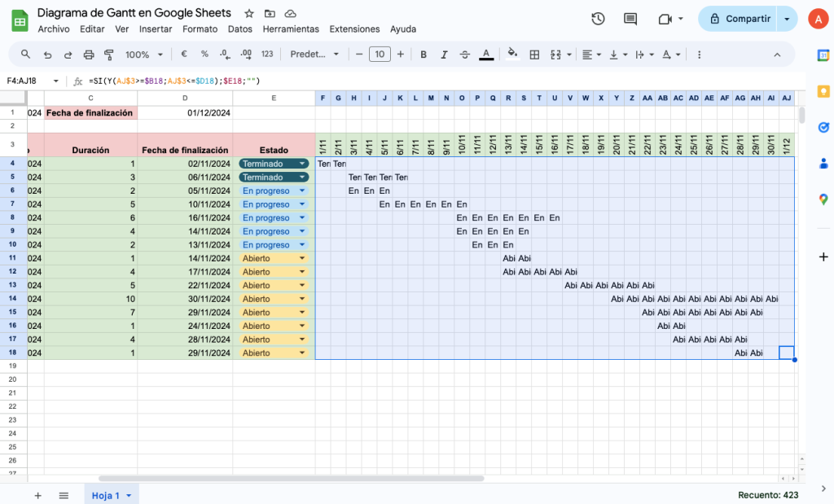This screenshot has height=504, width=834.
Task: Add a new sheet with the plus button
Action: (37, 495)
